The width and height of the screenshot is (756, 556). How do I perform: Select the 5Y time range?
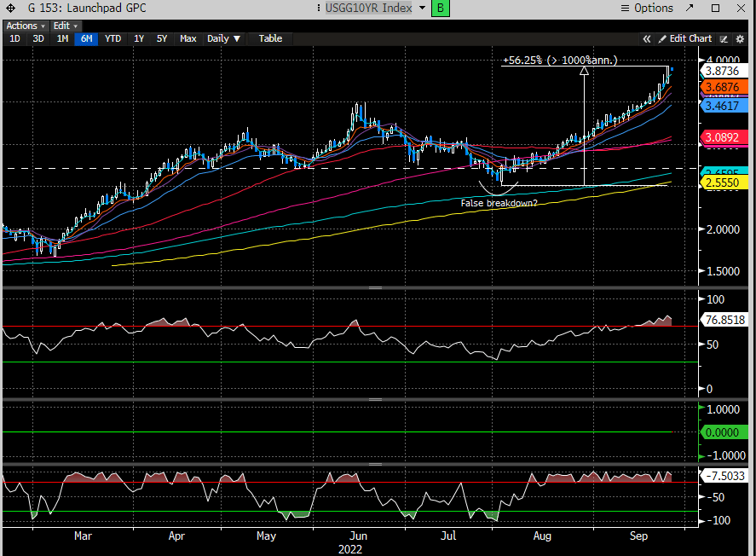click(162, 38)
